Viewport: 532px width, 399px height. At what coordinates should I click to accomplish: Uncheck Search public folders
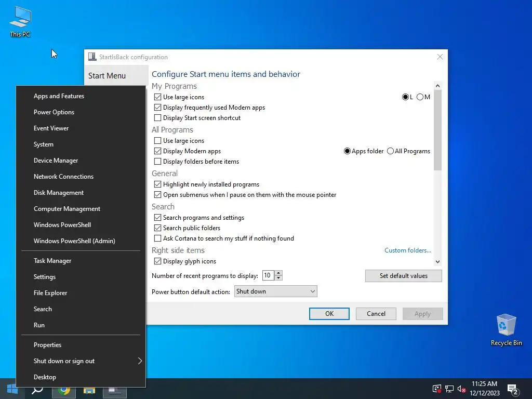click(157, 228)
